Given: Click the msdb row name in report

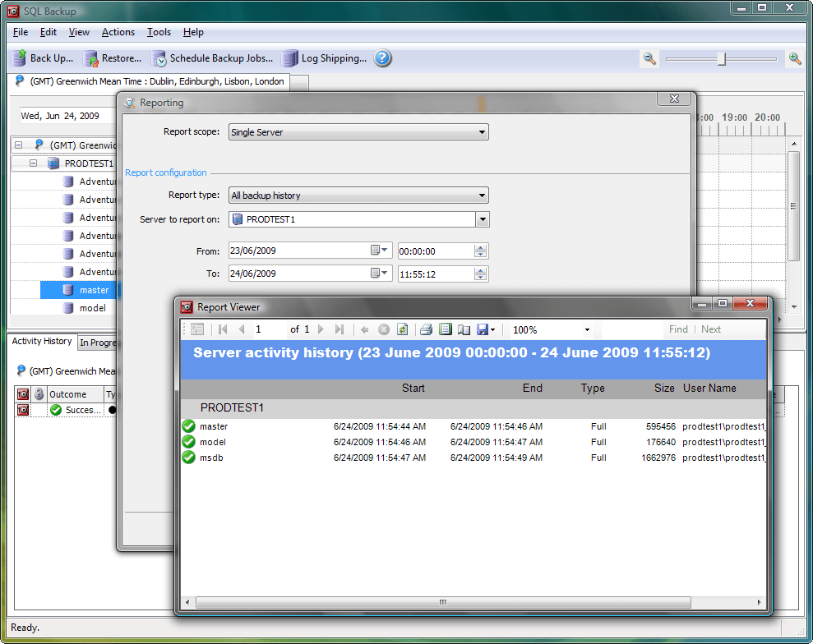Looking at the screenshot, I should tap(211, 458).
